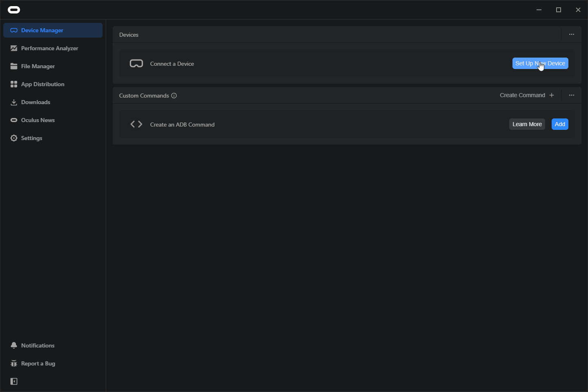Expand Create Command with the plus control

(552, 95)
